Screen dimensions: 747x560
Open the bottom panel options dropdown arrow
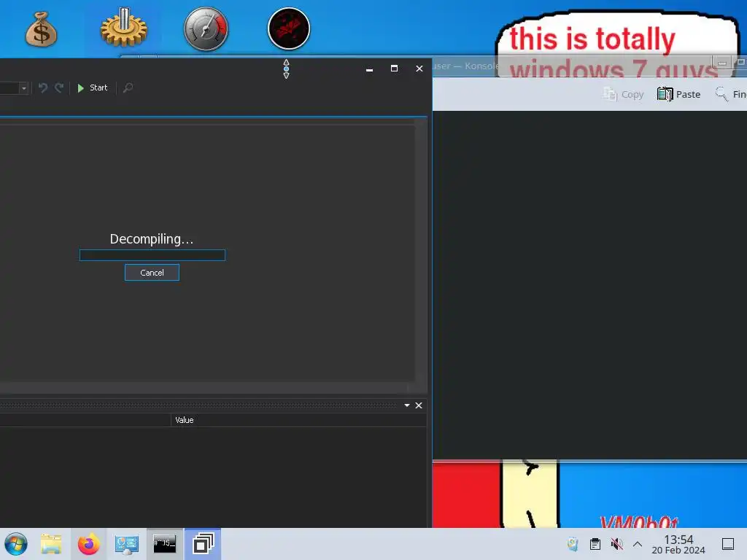point(407,405)
